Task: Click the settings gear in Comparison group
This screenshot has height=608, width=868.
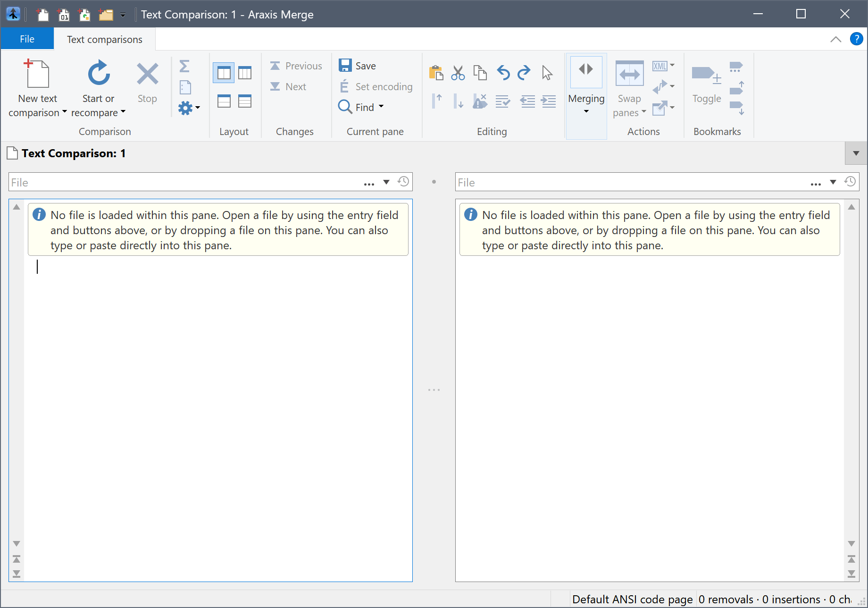Action: [x=185, y=107]
